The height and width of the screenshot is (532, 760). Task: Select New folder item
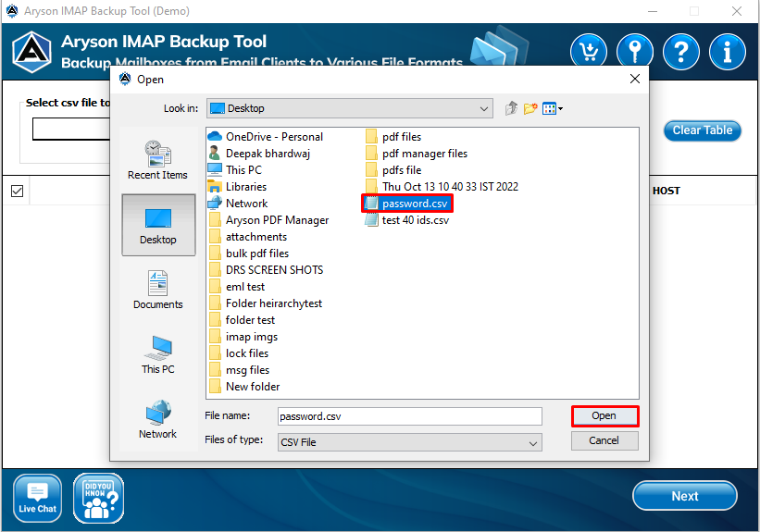[244, 386]
